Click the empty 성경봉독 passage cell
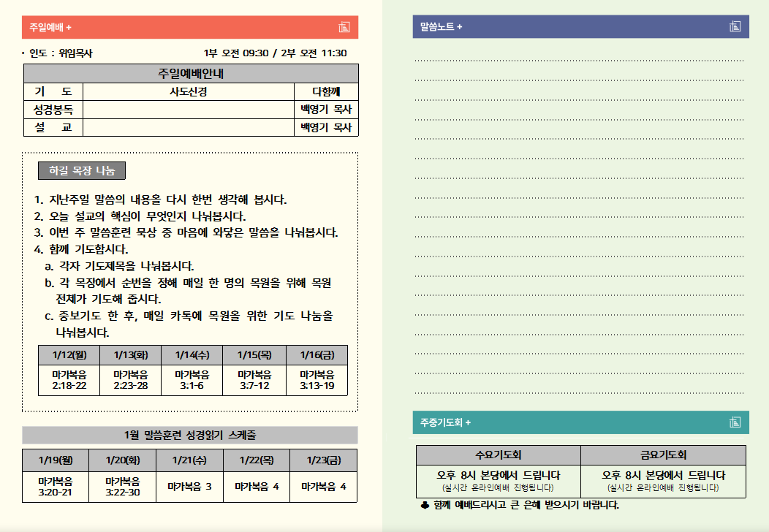769x532 pixels. point(188,110)
